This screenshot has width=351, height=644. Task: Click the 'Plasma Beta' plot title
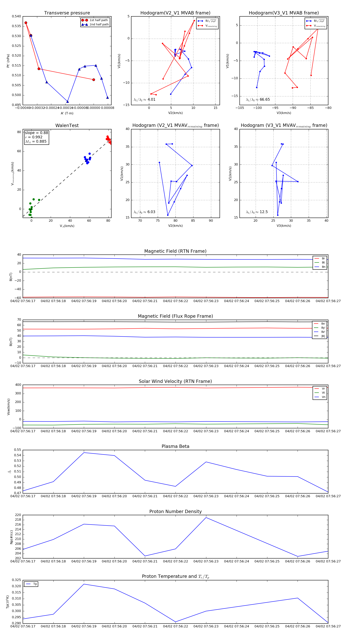175,446
